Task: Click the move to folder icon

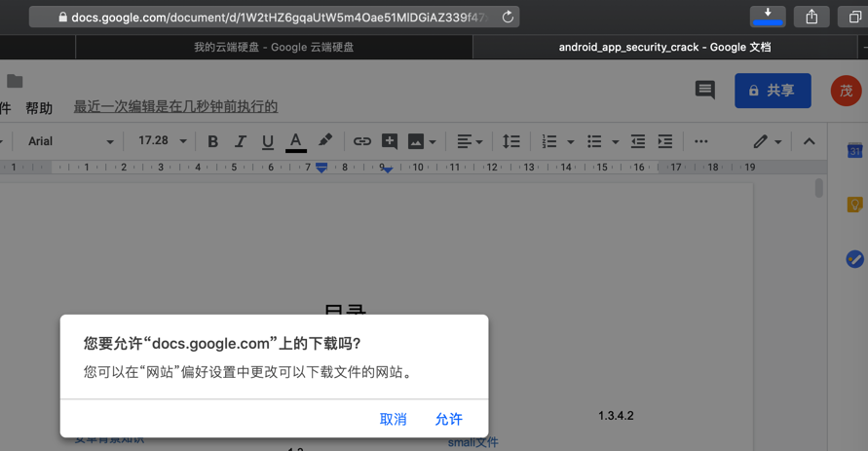Action: point(15,82)
